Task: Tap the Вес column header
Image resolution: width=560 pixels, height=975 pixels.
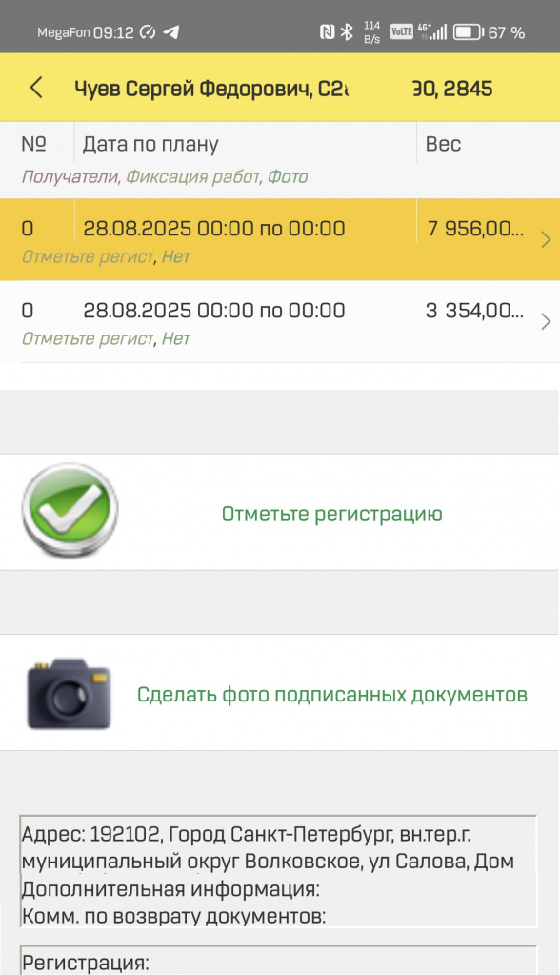Action: click(443, 144)
